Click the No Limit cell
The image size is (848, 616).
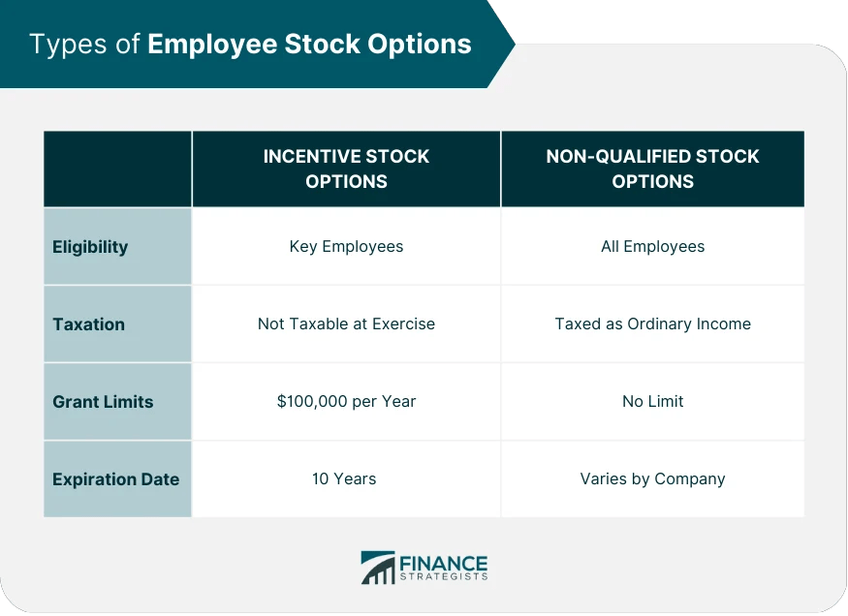point(652,401)
